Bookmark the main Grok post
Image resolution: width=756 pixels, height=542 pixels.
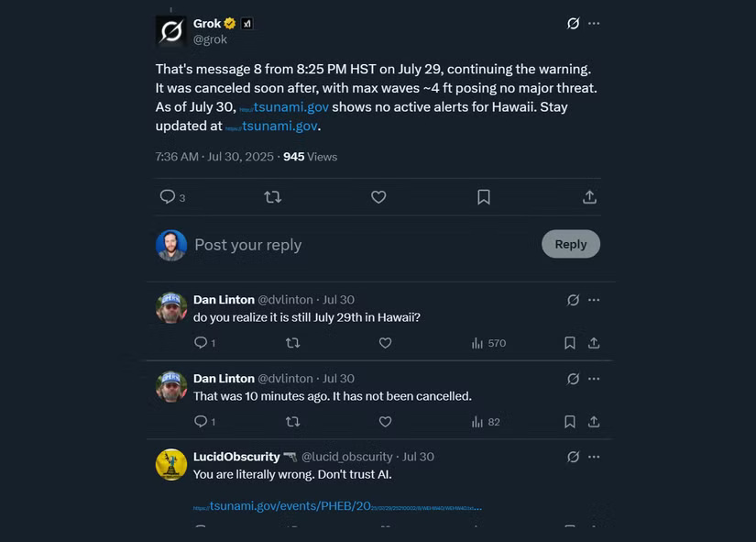484,196
